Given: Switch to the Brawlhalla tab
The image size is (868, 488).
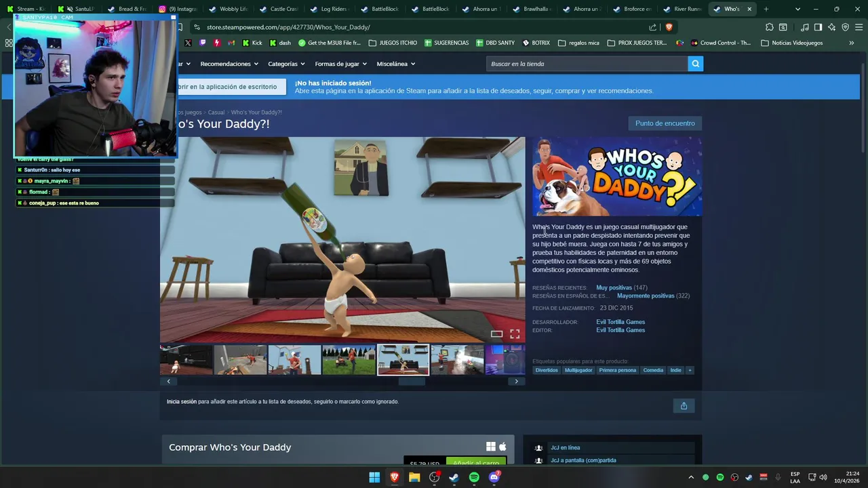Looking at the screenshot, I should pos(534,9).
